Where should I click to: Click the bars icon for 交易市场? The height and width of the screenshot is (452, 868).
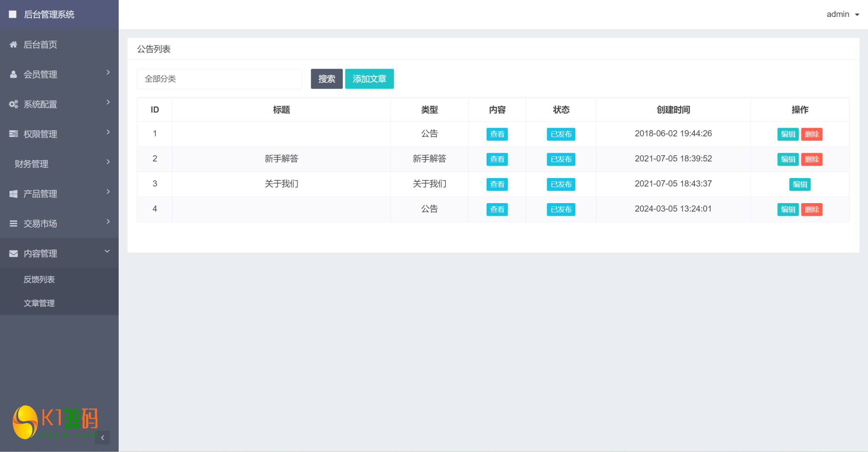pos(14,223)
